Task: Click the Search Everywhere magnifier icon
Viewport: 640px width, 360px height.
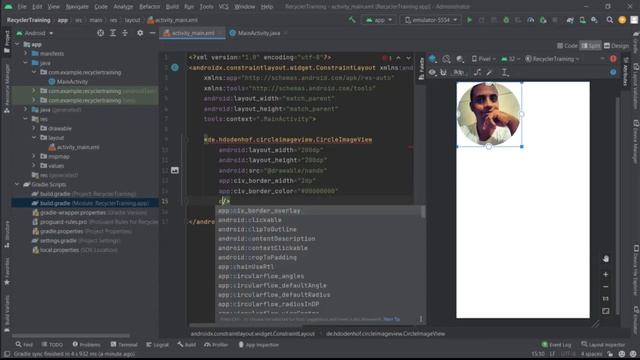Action: [x=609, y=20]
